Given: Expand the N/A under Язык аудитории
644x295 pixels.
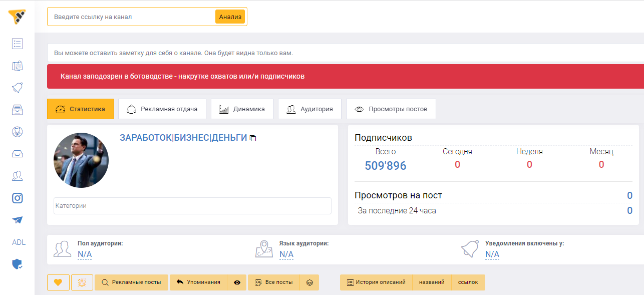Looking at the screenshot, I should (x=285, y=254).
